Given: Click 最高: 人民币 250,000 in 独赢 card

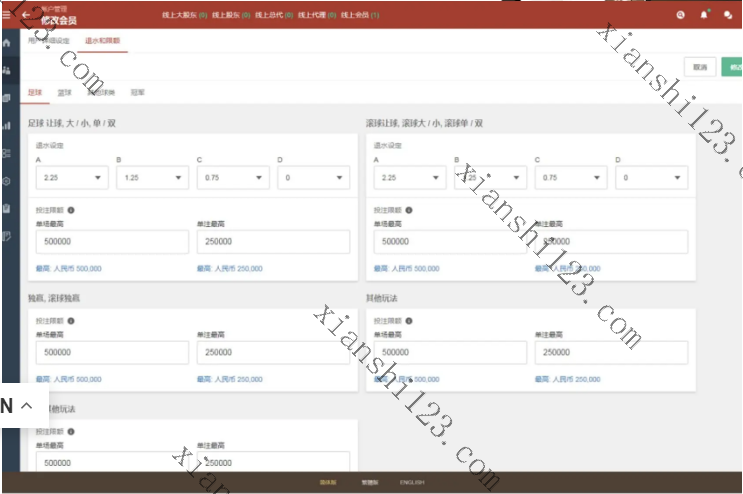Looking at the screenshot, I should [x=230, y=379].
